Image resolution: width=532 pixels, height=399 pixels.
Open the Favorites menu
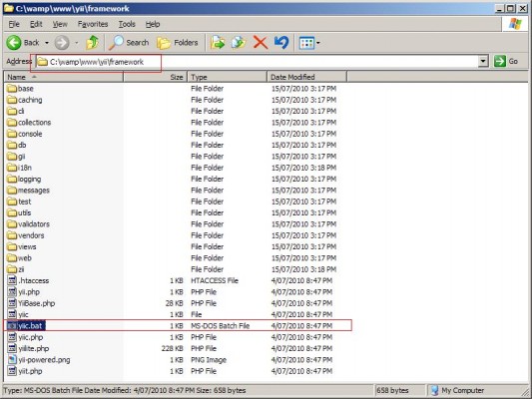(93, 24)
